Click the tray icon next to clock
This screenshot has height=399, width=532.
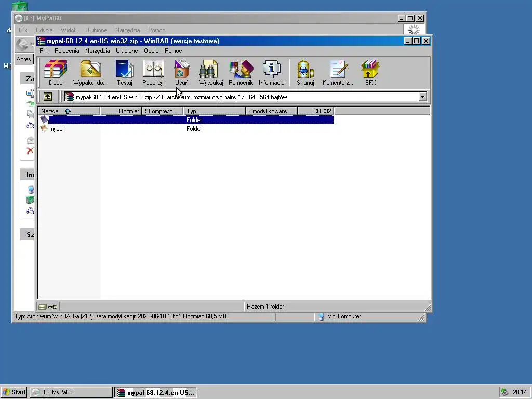pos(505,392)
